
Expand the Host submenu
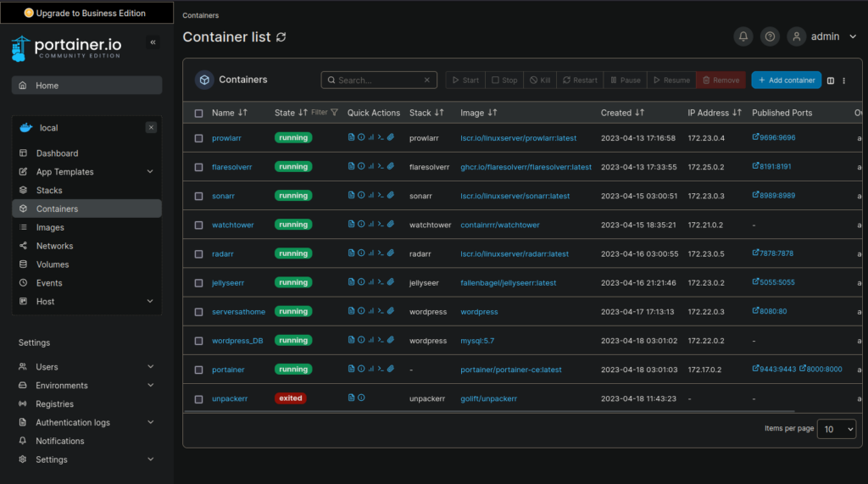(x=150, y=301)
